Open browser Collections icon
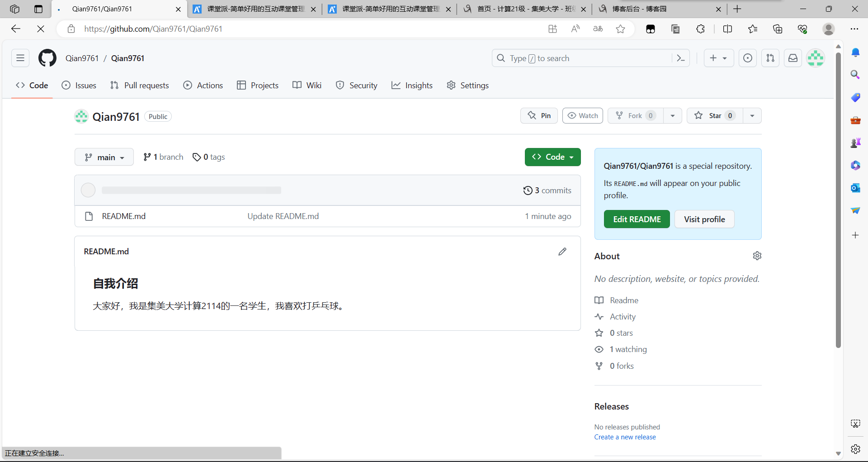 coord(778,29)
